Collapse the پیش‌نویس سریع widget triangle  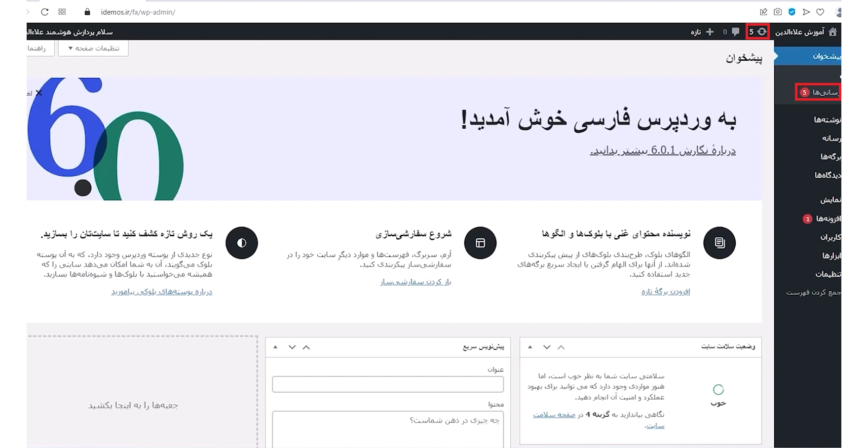click(275, 347)
